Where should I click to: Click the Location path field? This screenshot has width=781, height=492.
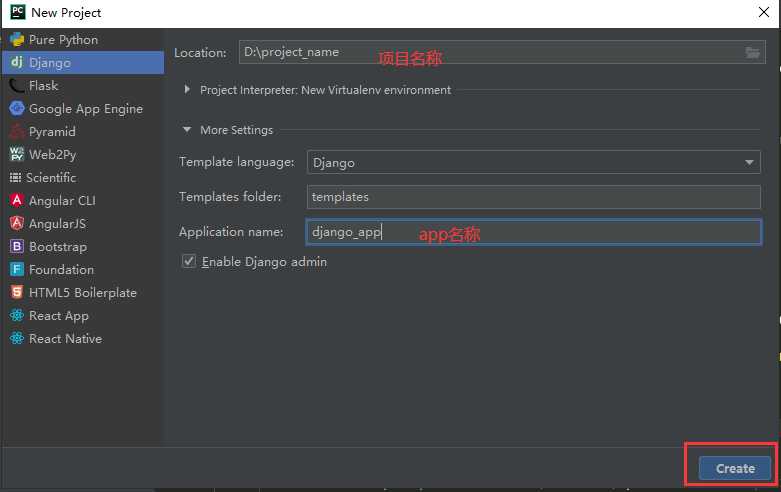[502, 52]
